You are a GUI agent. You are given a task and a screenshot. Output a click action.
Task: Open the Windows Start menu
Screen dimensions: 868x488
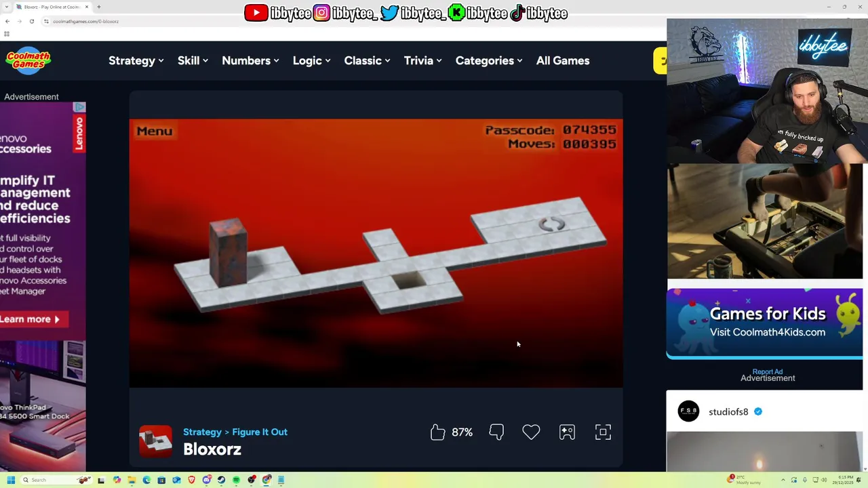11,480
